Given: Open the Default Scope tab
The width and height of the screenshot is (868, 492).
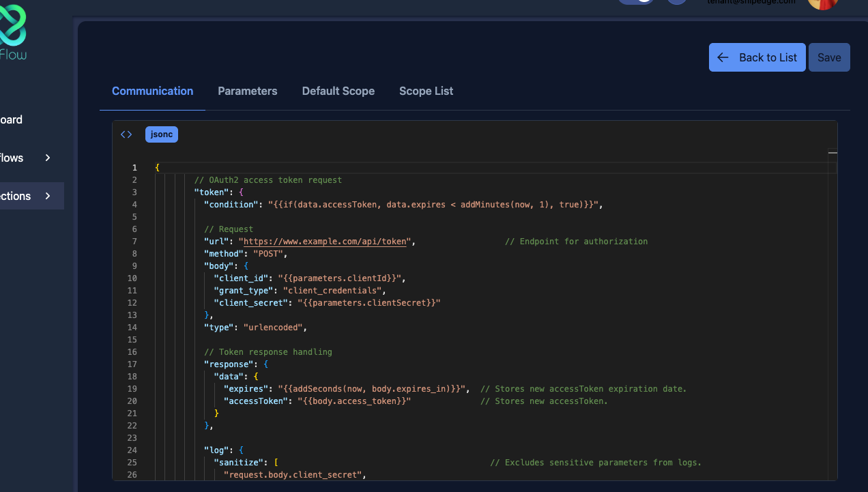Looking at the screenshot, I should pyautogui.click(x=338, y=91).
